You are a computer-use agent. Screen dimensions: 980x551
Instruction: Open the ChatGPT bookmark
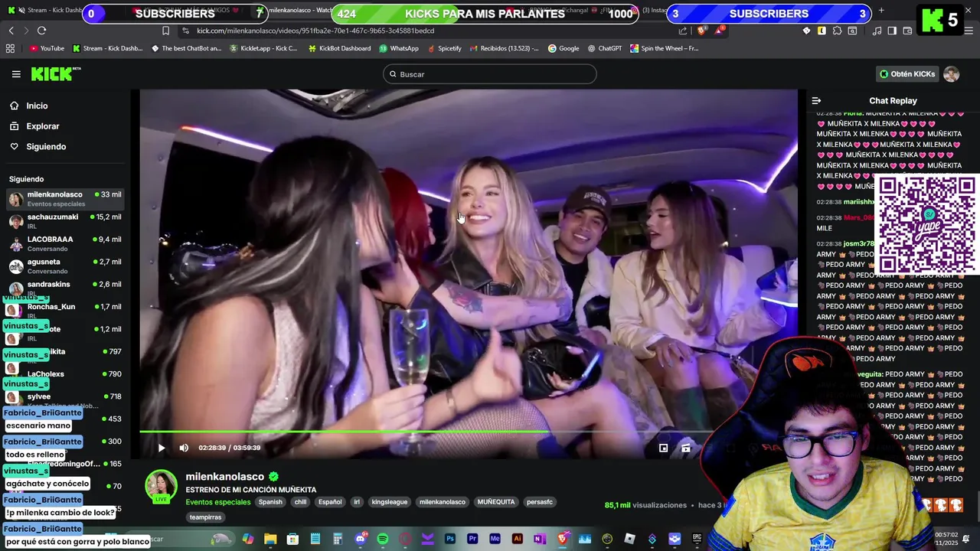[x=605, y=48]
